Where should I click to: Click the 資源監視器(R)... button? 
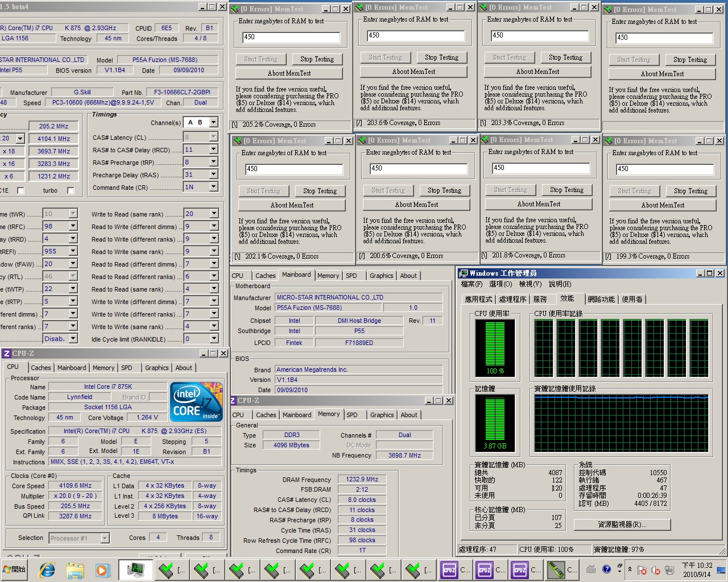pyautogui.click(x=622, y=525)
